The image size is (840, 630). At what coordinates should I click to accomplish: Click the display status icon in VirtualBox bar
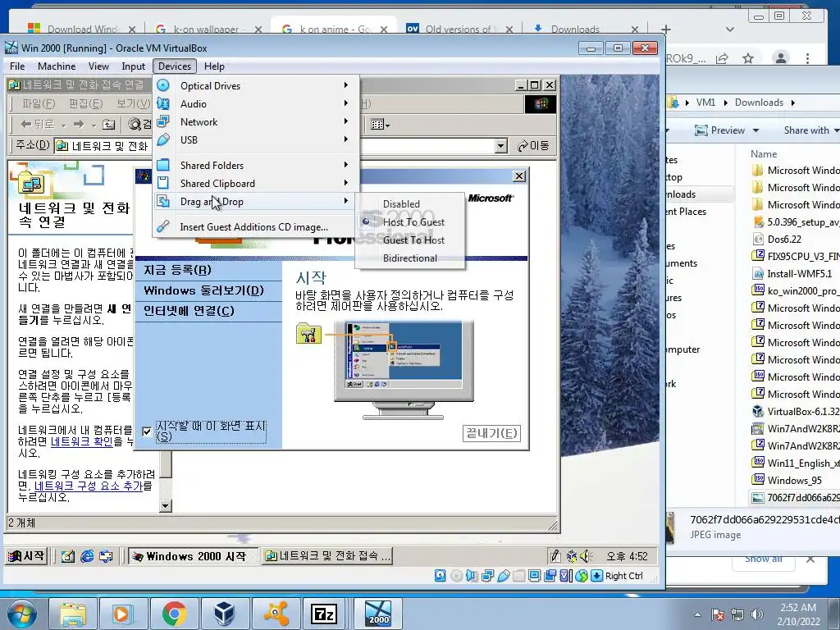click(534, 576)
